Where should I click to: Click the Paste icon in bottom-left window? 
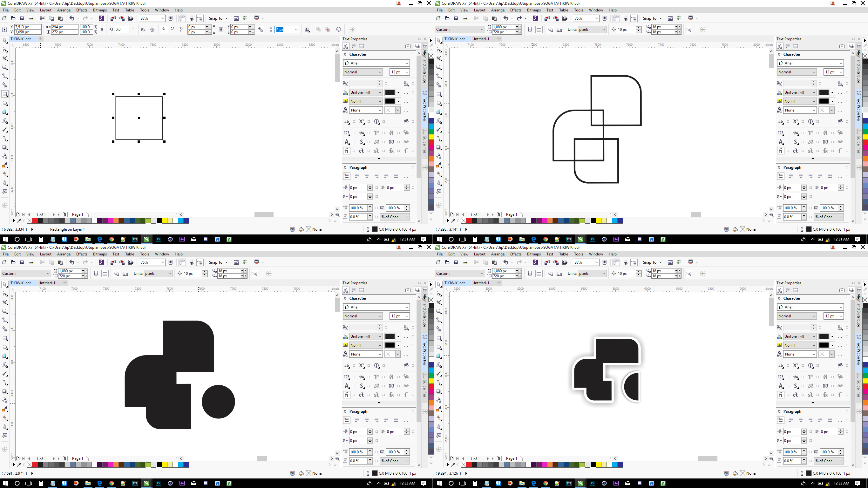(x=61, y=262)
